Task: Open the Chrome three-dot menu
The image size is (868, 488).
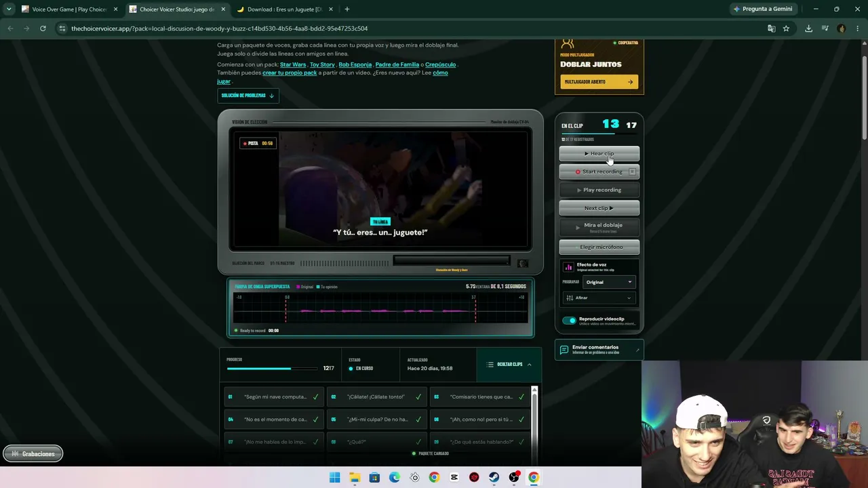Action: click(858, 28)
